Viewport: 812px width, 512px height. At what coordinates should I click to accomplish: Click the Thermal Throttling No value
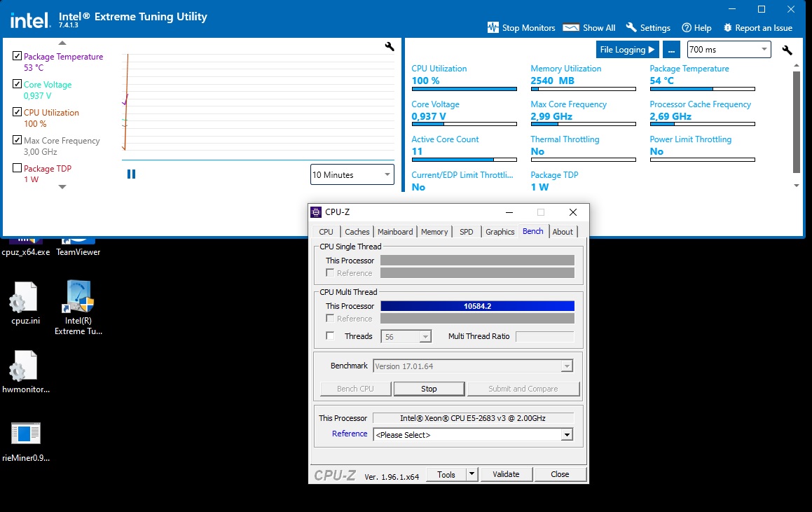pos(537,152)
